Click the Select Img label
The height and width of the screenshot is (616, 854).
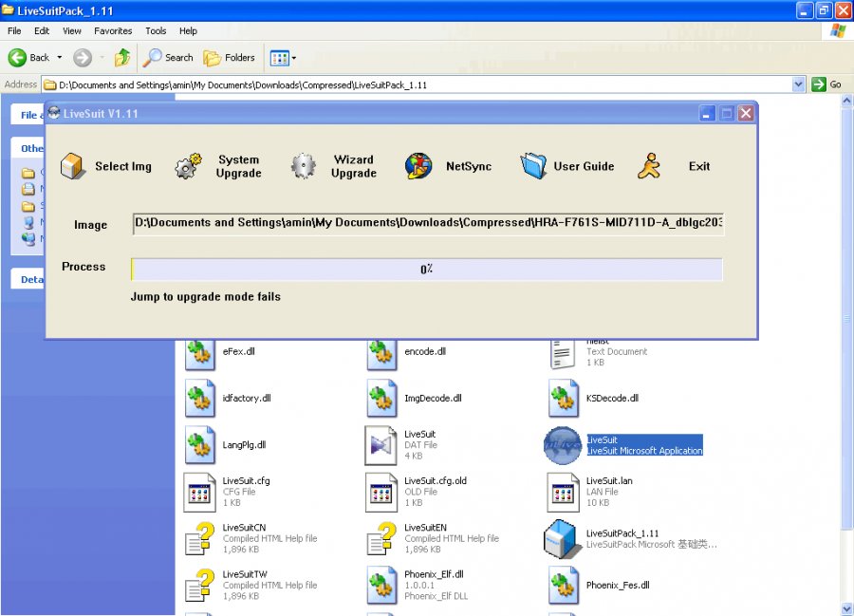point(123,166)
